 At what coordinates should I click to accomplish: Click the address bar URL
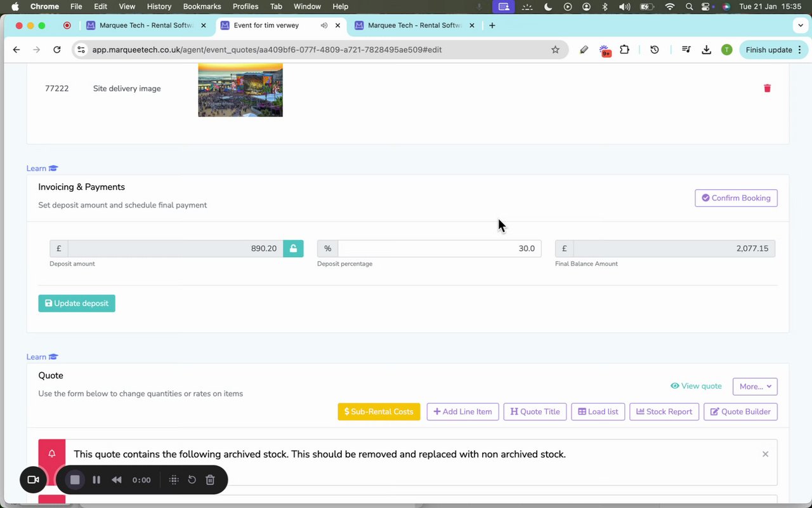267,50
